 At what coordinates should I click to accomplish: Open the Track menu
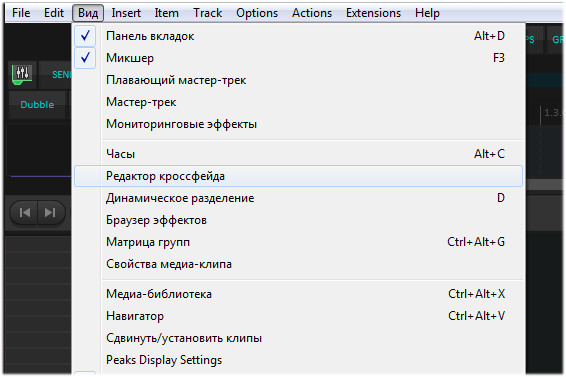point(208,13)
